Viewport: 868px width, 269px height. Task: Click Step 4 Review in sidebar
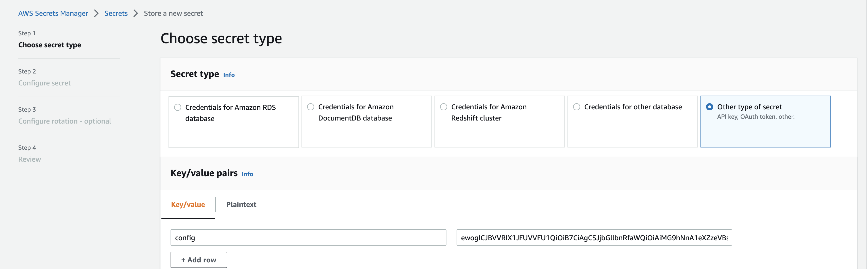pyautogui.click(x=30, y=154)
